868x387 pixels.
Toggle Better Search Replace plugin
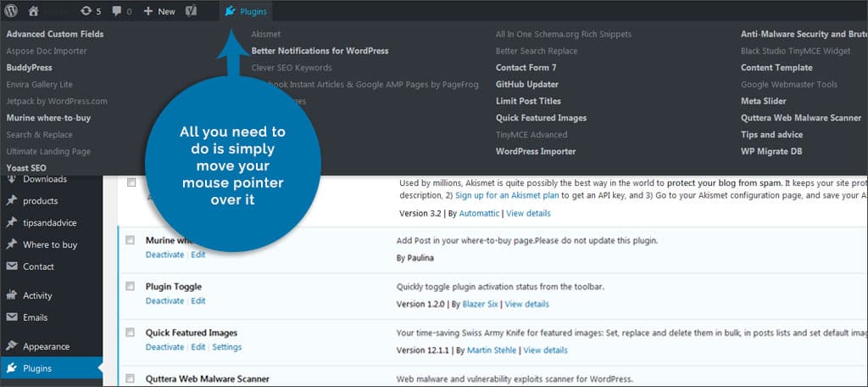pos(537,51)
